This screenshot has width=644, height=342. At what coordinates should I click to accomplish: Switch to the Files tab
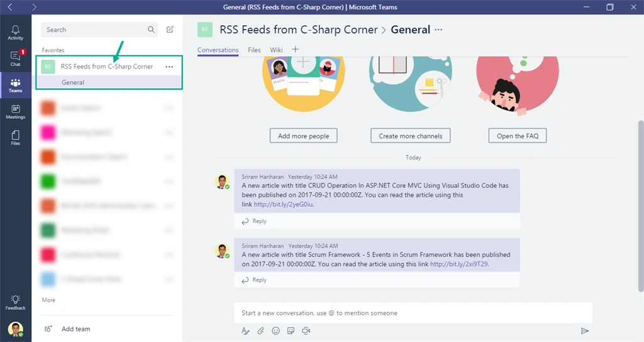(254, 50)
